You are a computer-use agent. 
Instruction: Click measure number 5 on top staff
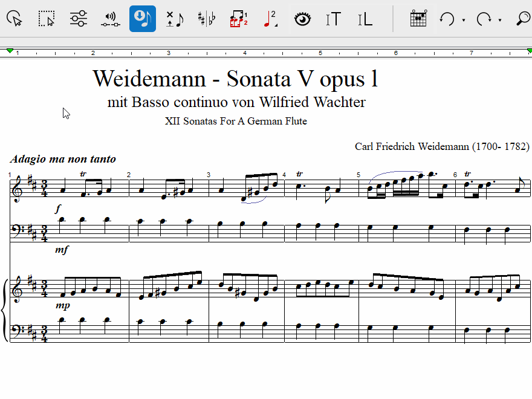click(358, 175)
